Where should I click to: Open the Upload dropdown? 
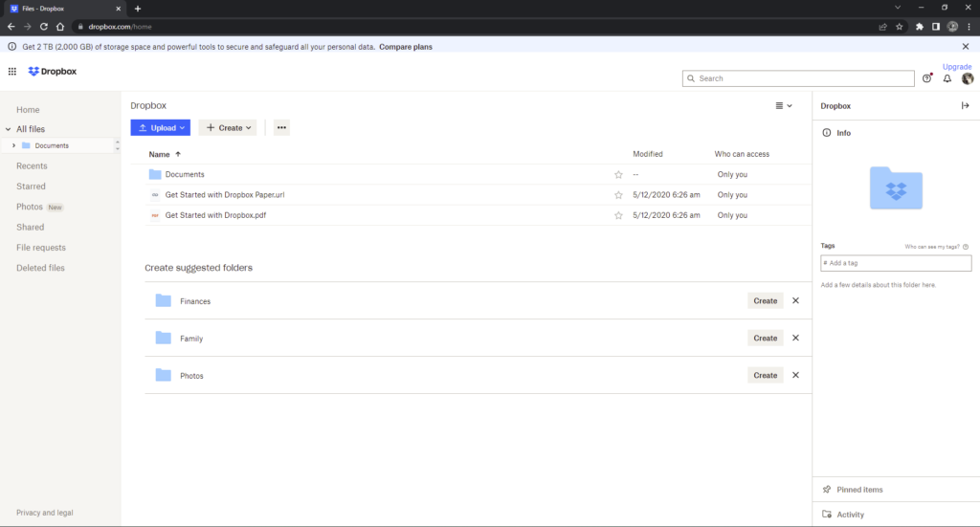(x=161, y=127)
